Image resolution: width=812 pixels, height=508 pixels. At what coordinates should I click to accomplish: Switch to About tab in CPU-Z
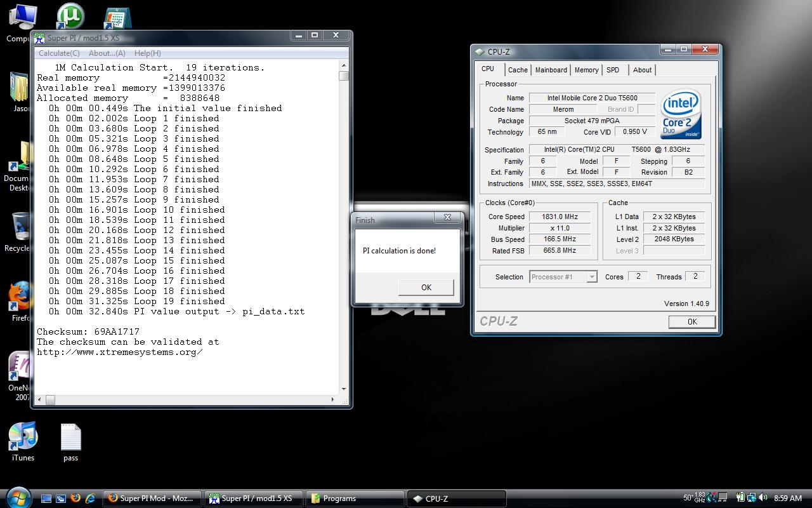642,70
